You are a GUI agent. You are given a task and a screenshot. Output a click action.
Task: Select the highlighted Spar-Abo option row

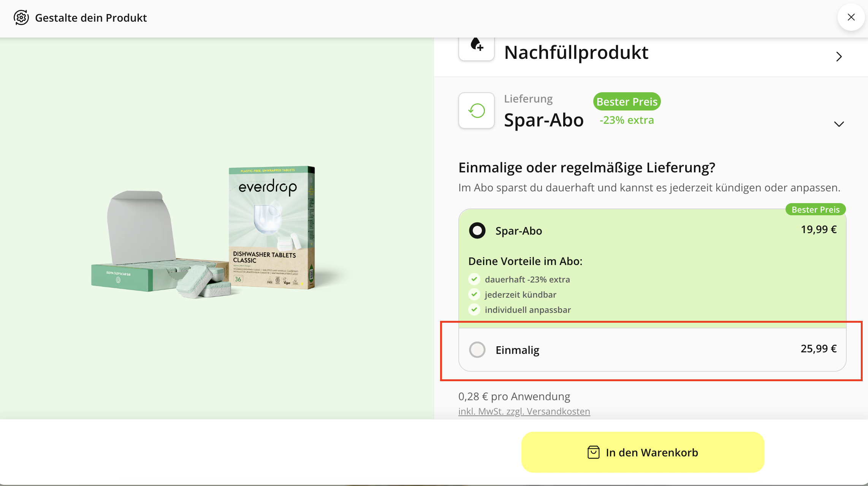click(646, 230)
